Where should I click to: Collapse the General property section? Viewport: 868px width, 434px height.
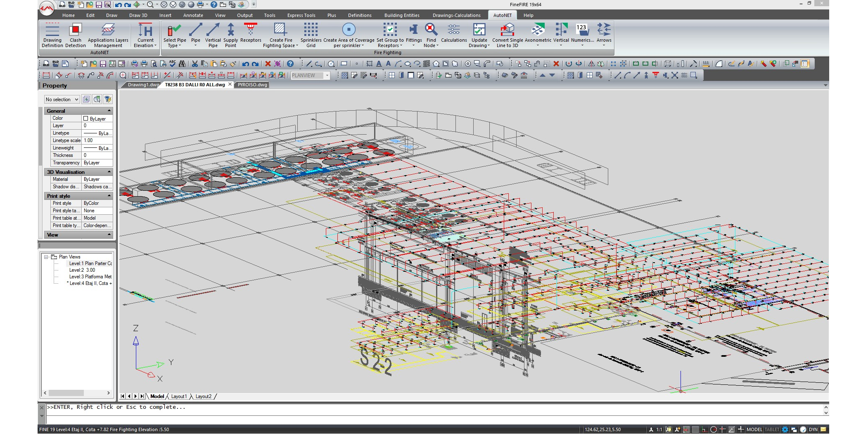109,111
